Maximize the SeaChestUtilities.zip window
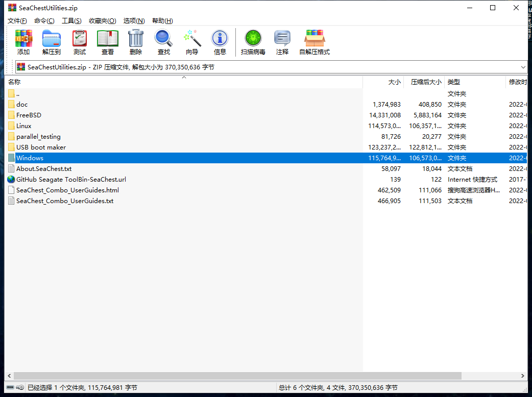 pyautogui.click(x=493, y=8)
